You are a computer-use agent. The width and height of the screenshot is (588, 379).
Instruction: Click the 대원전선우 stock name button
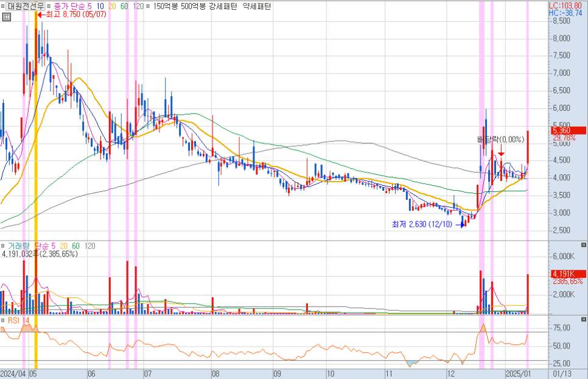26,6
